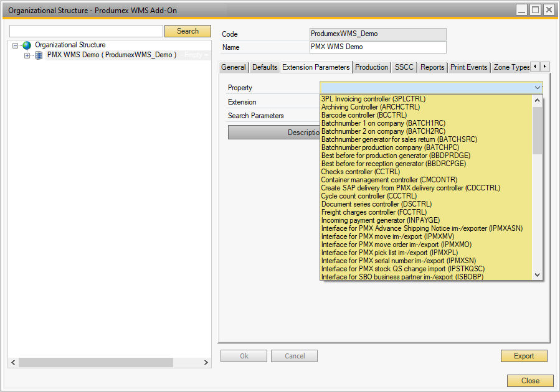This screenshot has width=560, height=392.
Task: Click the Ok button
Action: click(244, 355)
